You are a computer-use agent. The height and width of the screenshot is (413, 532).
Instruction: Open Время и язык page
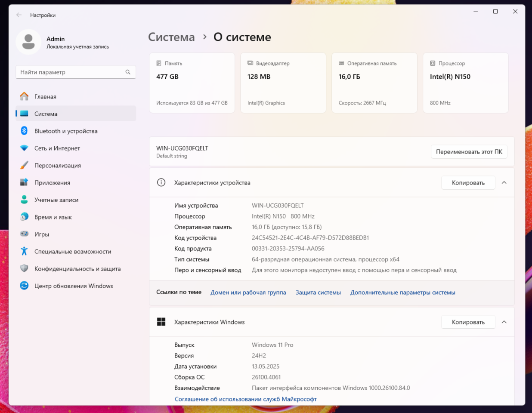tap(76, 217)
